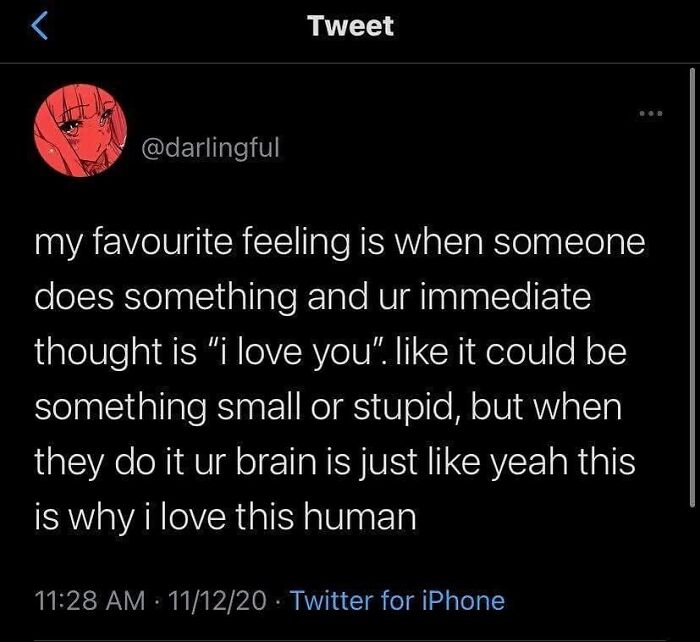
Task: Click the line "is why i love this human"
Action: (x=225, y=518)
